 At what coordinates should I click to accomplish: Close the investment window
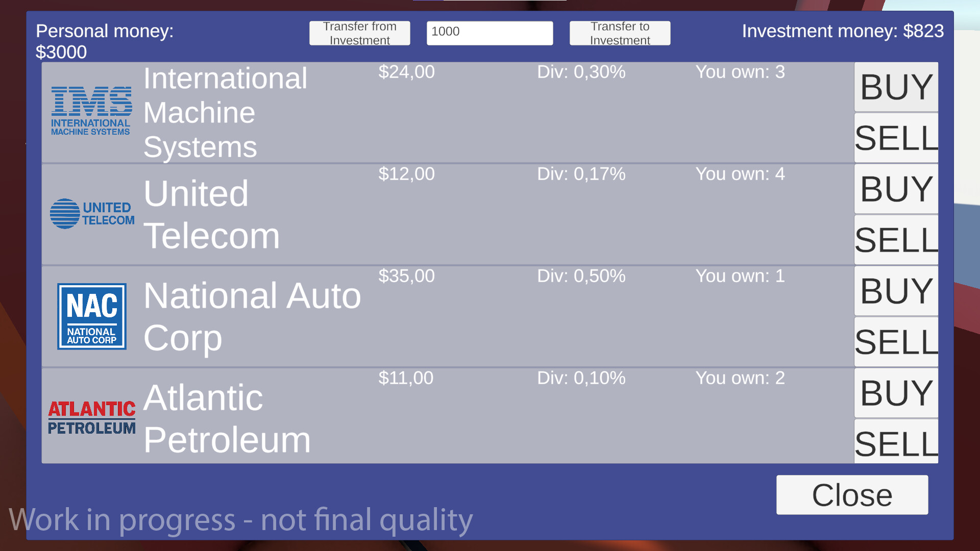pos(852,494)
